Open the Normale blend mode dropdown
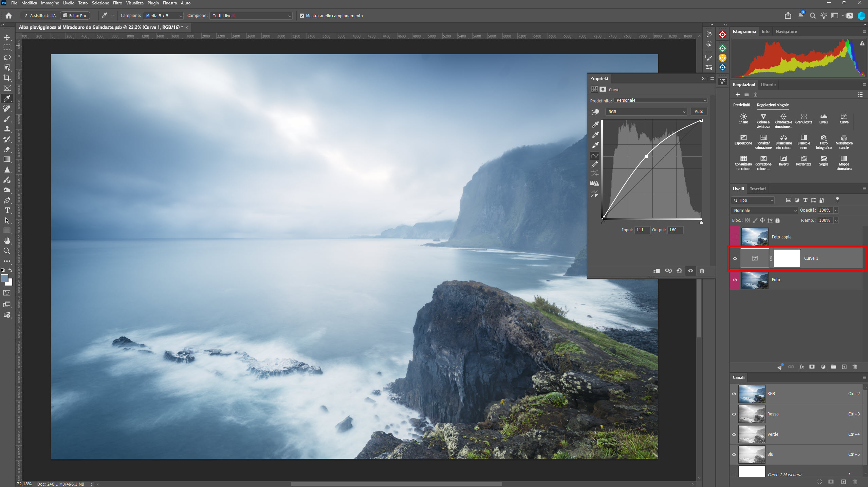The height and width of the screenshot is (487, 868). (x=764, y=211)
